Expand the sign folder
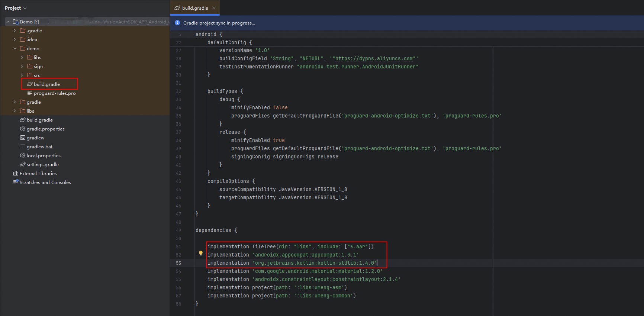 [x=22, y=66]
